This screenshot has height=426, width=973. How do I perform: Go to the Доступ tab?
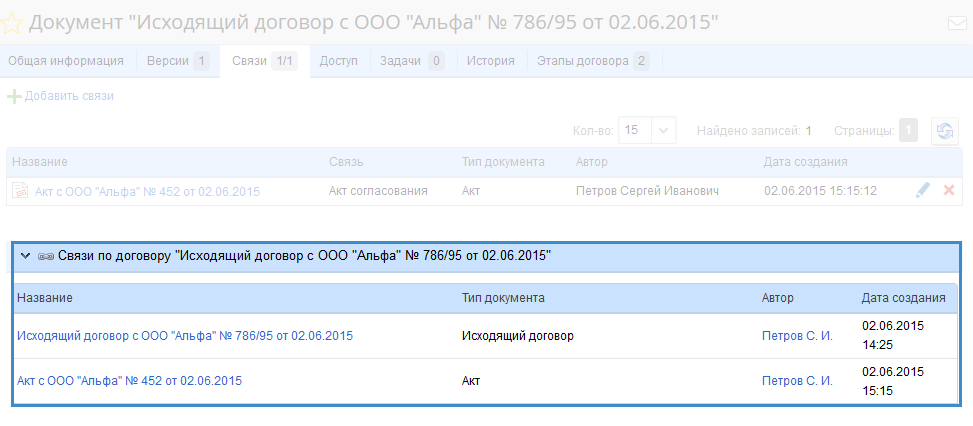pyautogui.click(x=338, y=61)
